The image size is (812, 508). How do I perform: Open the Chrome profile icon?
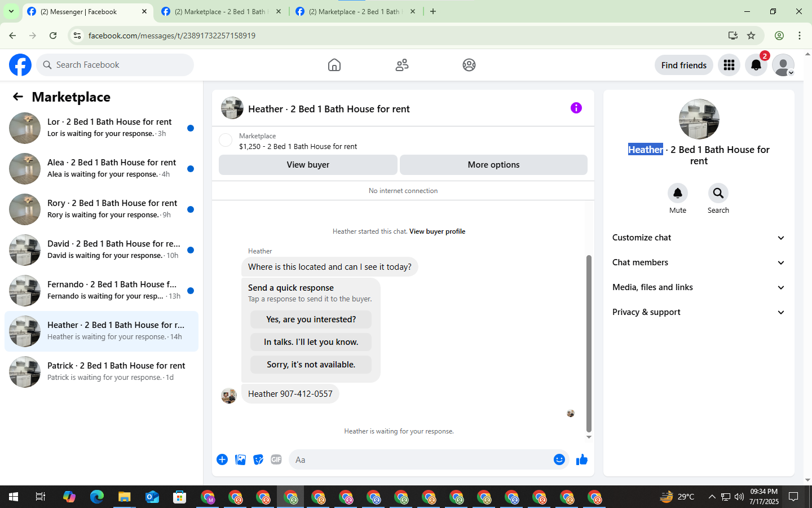(779, 36)
